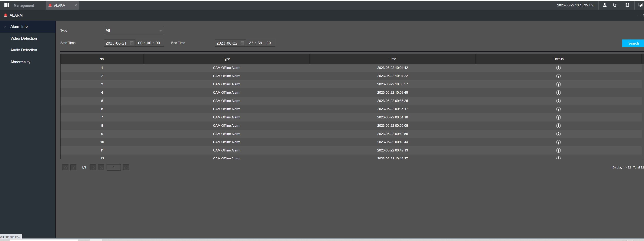This screenshot has width=644, height=241.
Task: View details for alarm No. 5
Action: (558, 101)
